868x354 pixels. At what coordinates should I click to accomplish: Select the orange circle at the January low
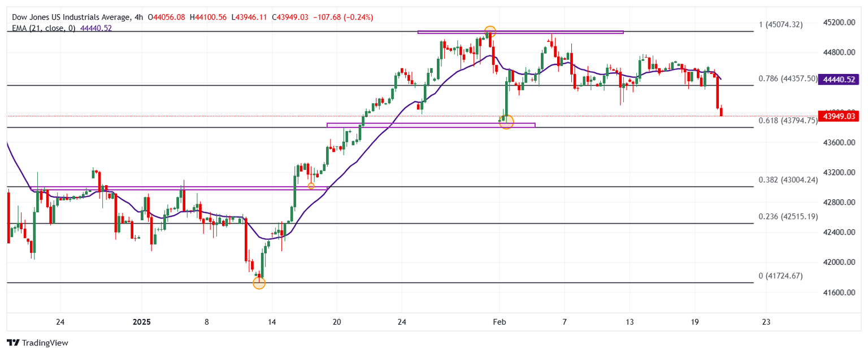(x=259, y=283)
